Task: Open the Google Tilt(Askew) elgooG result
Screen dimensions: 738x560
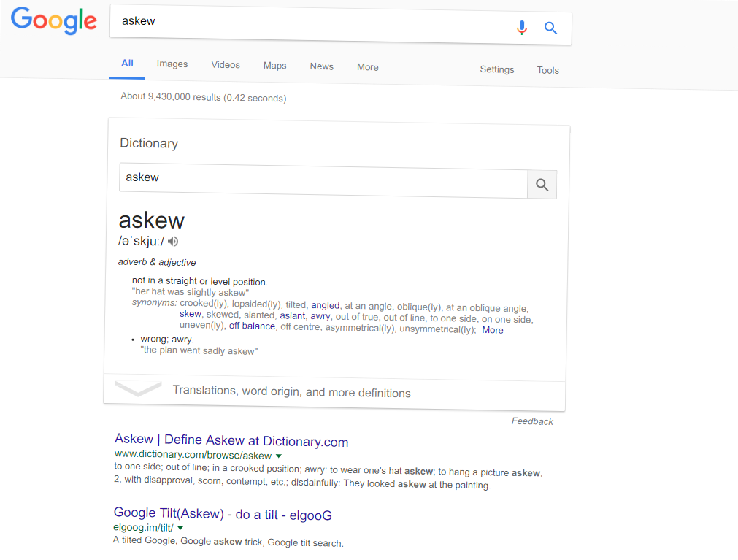Action: (223, 514)
